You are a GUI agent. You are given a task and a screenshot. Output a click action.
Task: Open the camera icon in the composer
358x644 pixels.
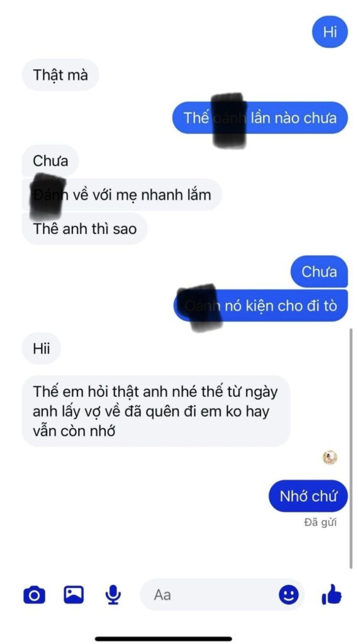coord(35,595)
